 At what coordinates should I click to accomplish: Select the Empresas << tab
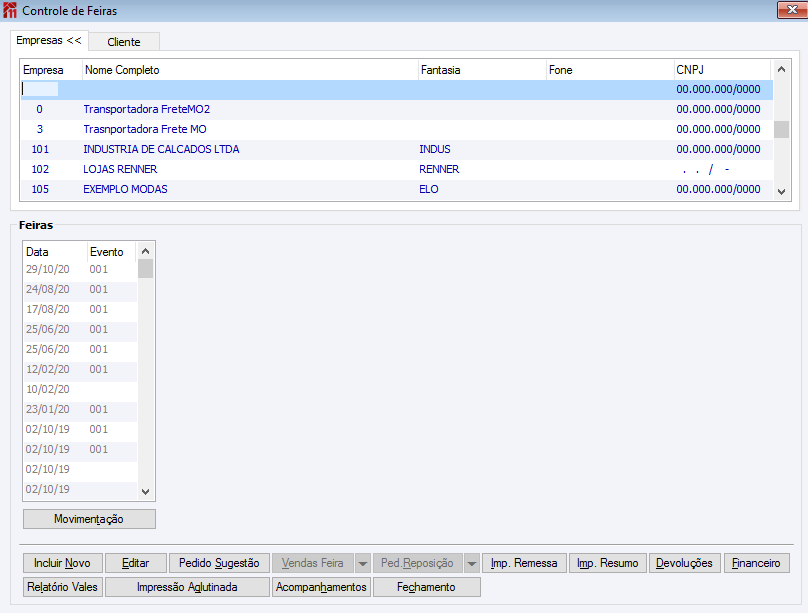coord(49,40)
